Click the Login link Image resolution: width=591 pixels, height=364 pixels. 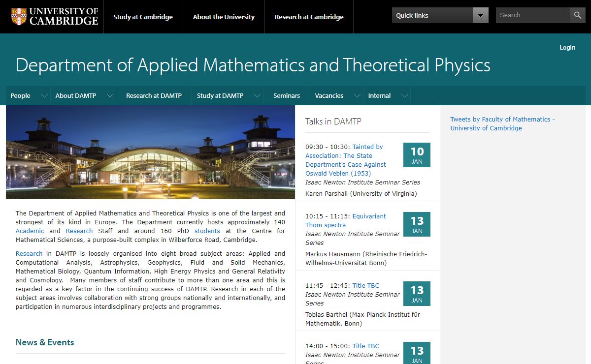coord(567,47)
